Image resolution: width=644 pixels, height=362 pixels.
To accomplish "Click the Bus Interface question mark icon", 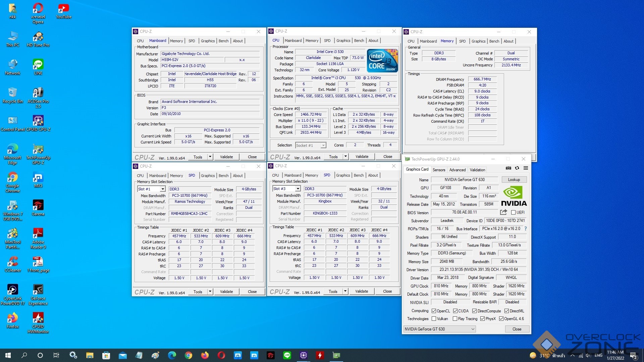I will point(526,229).
